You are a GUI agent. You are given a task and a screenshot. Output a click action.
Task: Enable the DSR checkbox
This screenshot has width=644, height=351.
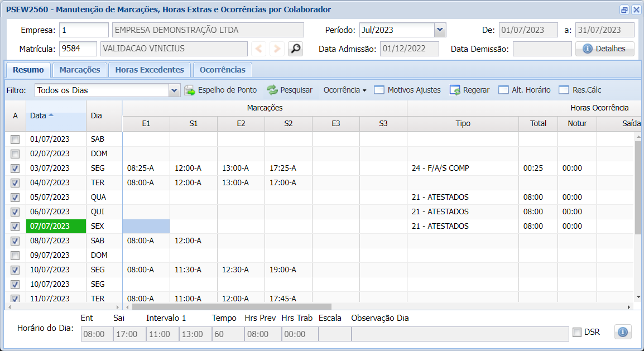coord(577,333)
